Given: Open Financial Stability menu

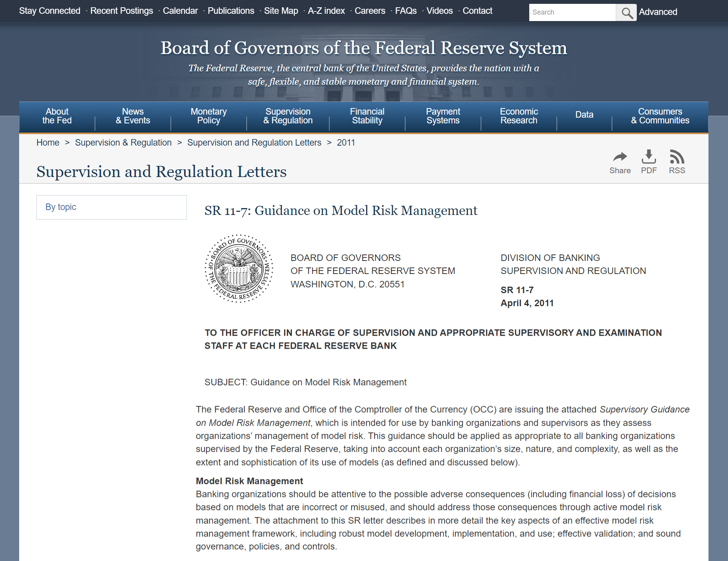Looking at the screenshot, I should pos(367,116).
